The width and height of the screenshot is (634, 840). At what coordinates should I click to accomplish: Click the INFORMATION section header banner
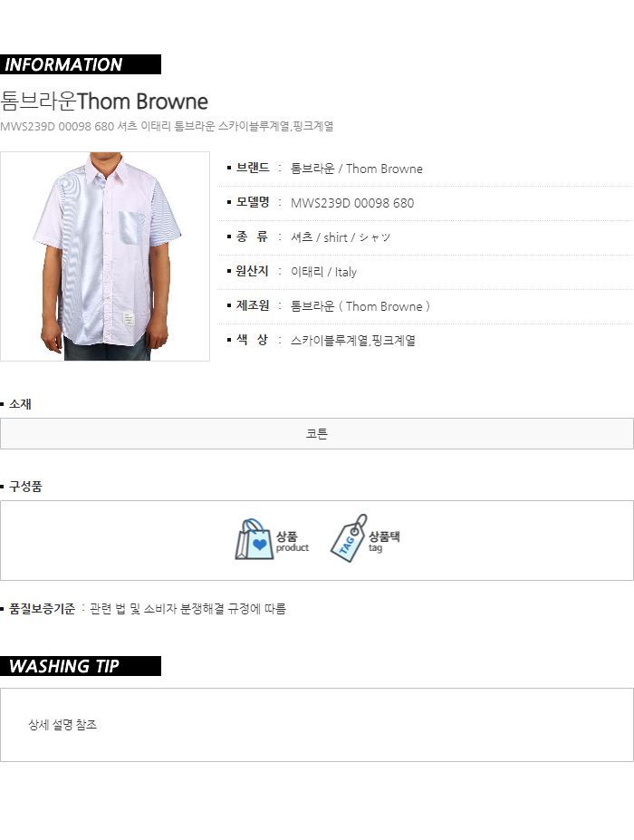(81, 64)
